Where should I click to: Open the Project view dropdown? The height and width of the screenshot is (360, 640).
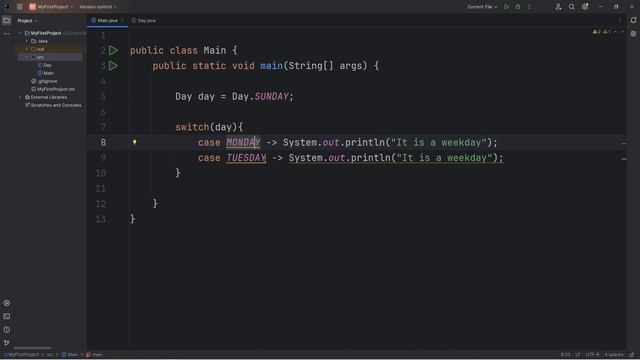pos(27,20)
